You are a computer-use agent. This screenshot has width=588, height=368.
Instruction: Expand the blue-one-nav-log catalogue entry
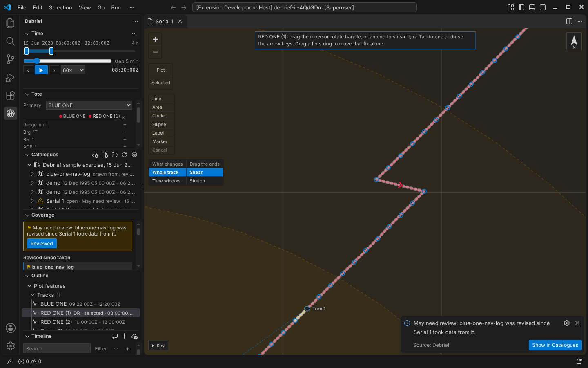pyautogui.click(x=33, y=174)
